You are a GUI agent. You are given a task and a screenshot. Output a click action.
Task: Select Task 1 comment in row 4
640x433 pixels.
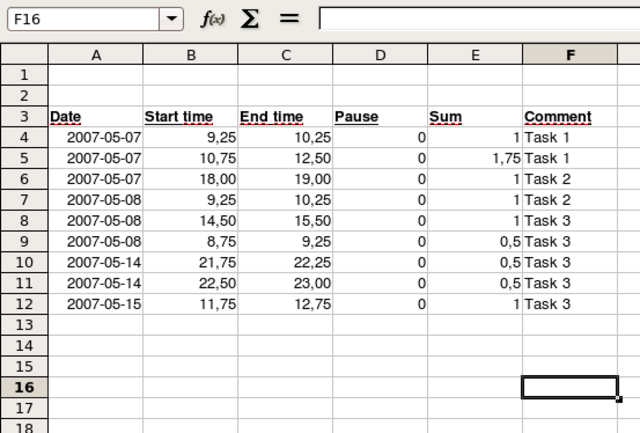click(x=570, y=138)
